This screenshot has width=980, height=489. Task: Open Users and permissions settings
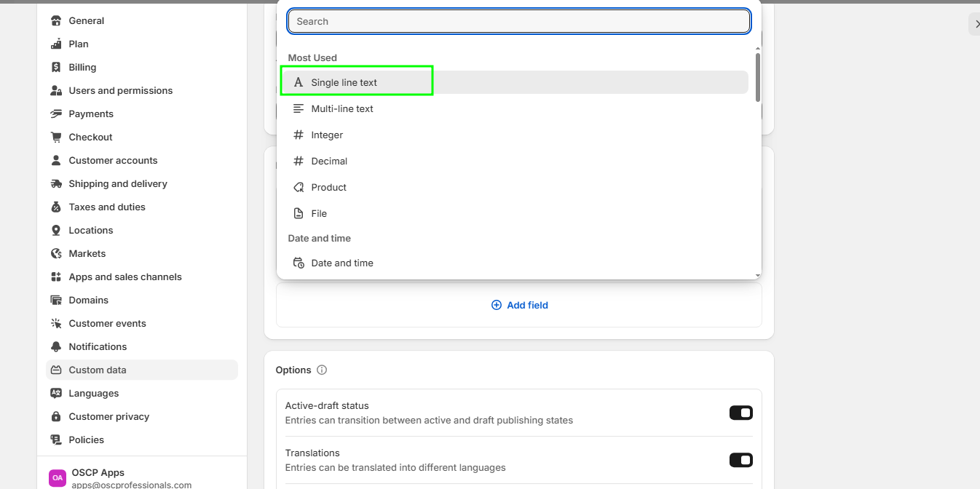click(120, 91)
